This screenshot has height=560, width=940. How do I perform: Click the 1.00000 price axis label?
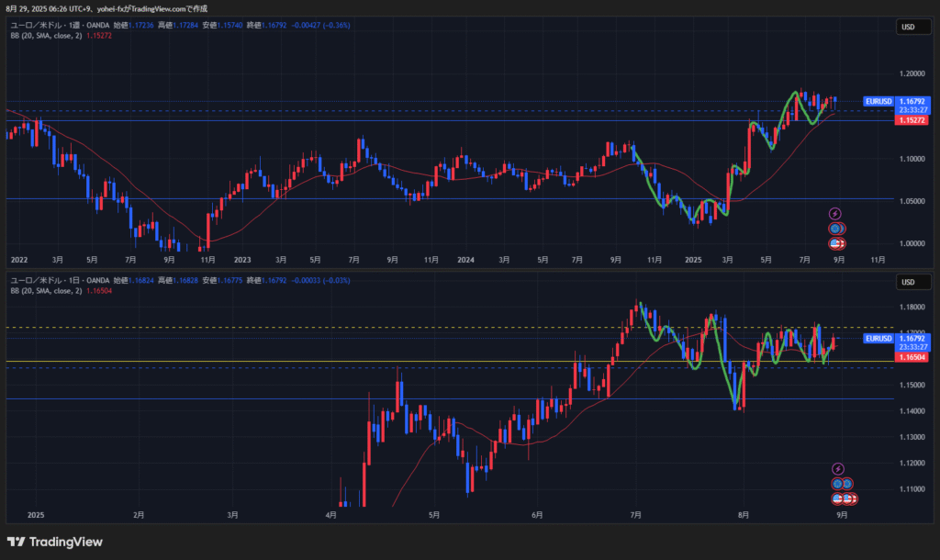(912, 244)
